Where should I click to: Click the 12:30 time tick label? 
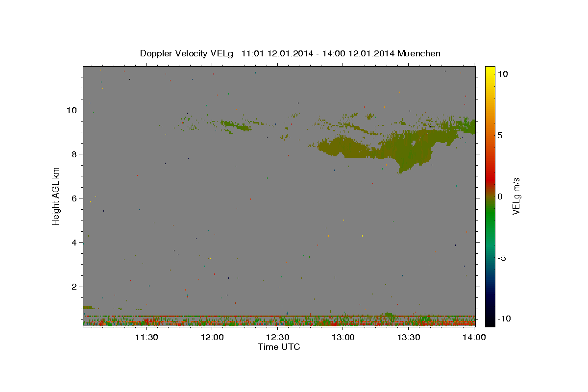point(277,337)
